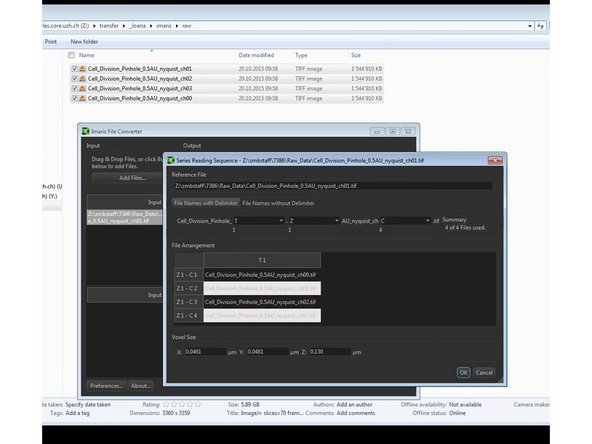Click TIFF icon of Cell_Division ch00 file

coord(82,98)
